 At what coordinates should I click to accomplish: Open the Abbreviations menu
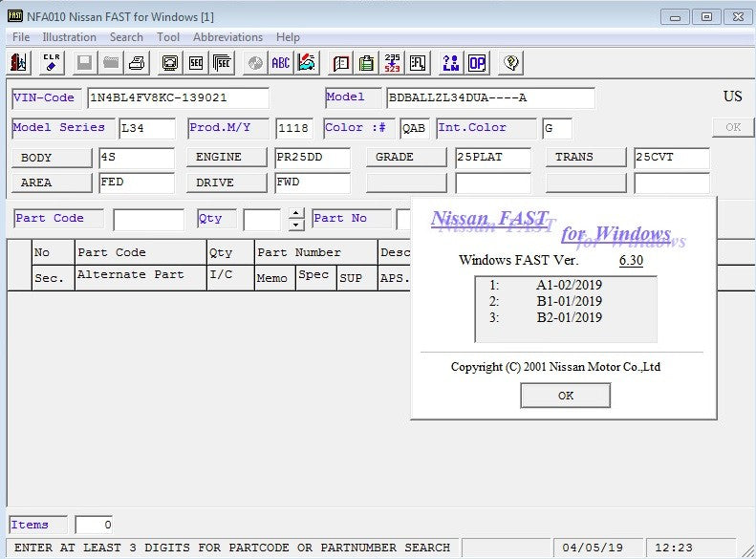coord(227,37)
